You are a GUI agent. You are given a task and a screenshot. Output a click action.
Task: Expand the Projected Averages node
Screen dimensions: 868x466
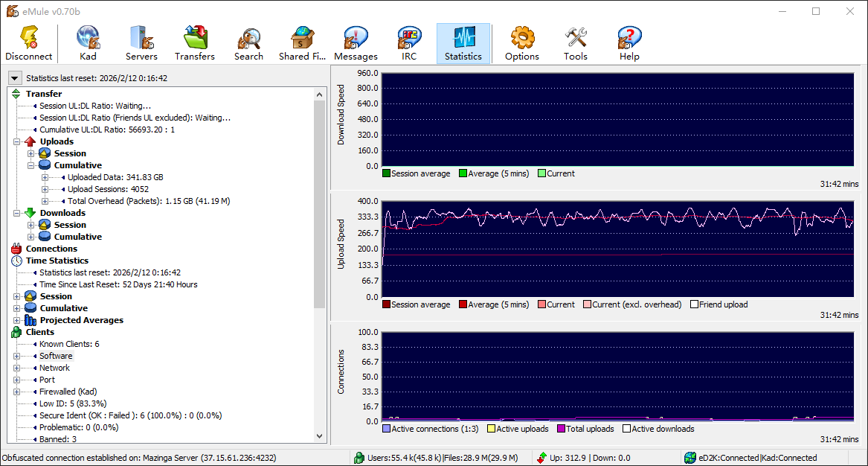pos(17,320)
